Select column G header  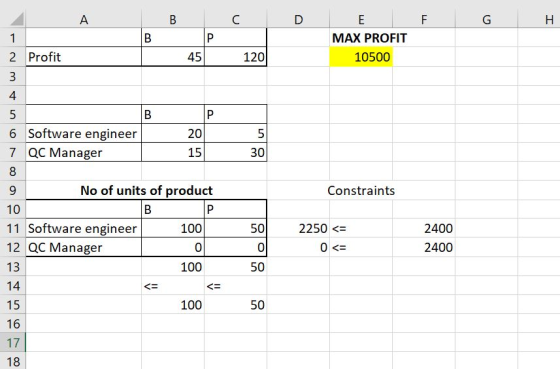pos(486,20)
